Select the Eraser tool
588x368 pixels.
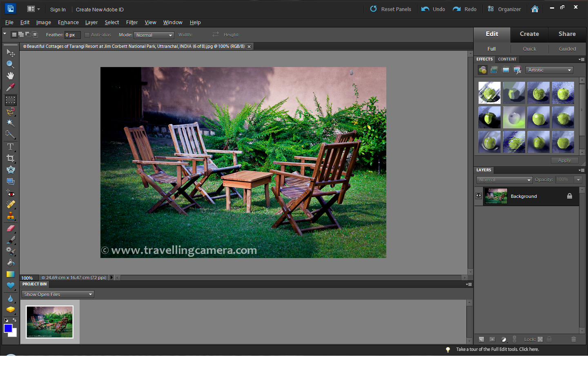(x=11, y=229)
